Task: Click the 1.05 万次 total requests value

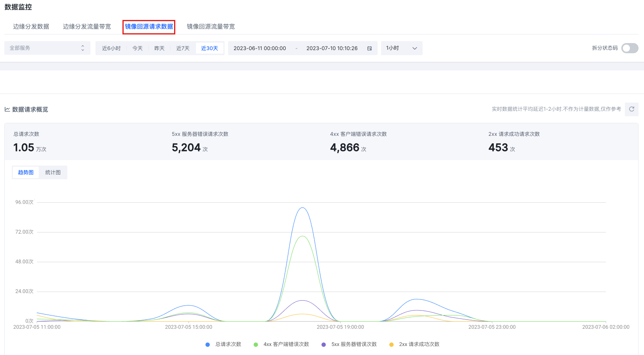Action: 30,148
